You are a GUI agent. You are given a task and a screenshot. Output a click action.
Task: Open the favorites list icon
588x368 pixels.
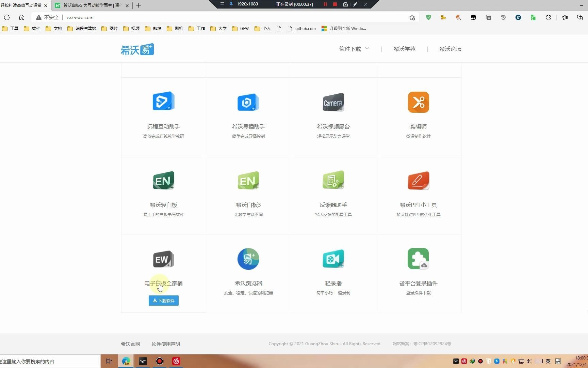pyautogui.click(x=565, y=17)
